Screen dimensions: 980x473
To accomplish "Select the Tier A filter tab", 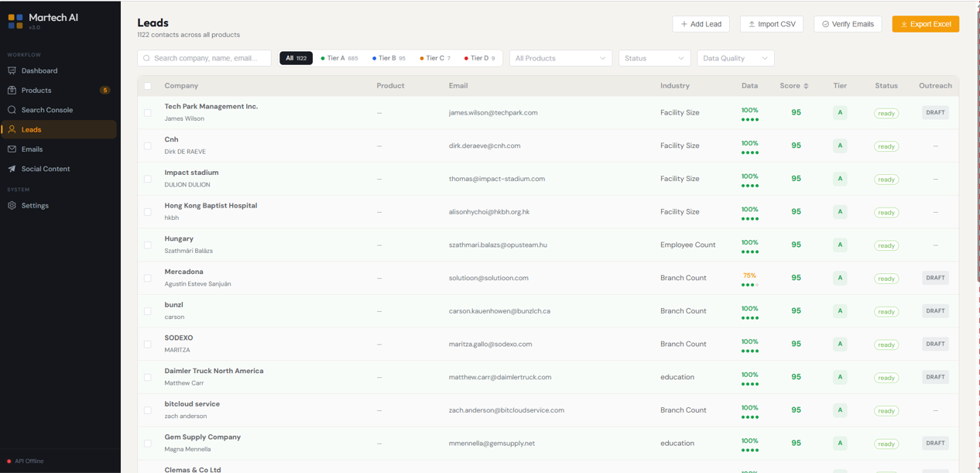I will (340, 58).
